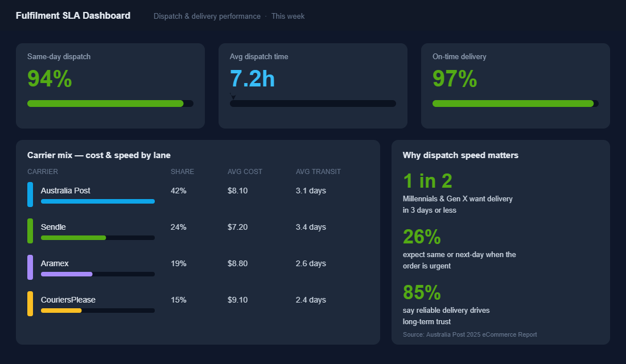Click the 2.6 days transit value

(311, 263)
